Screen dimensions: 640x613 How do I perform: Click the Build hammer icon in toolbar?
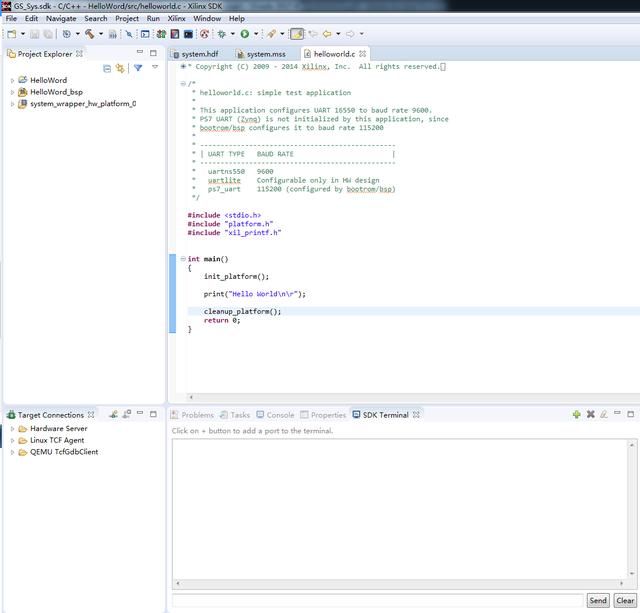click(x=89, y=34)
